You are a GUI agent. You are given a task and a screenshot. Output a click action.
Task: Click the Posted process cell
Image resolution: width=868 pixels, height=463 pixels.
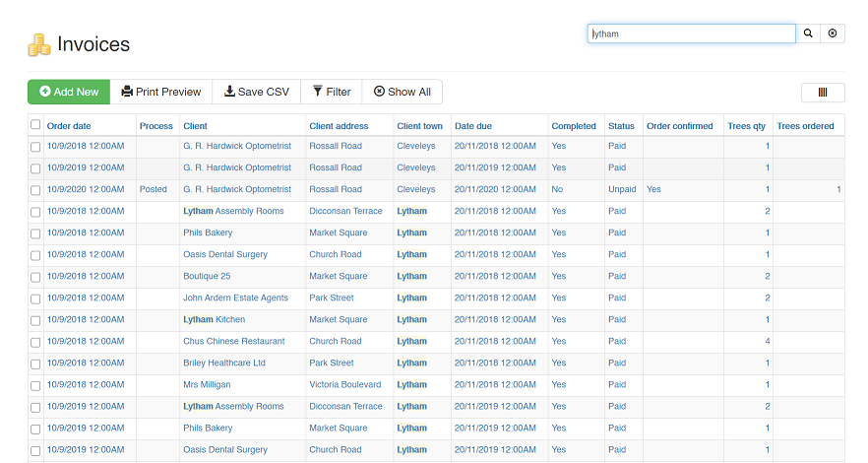pyautogui.click(x=154, y=189)
